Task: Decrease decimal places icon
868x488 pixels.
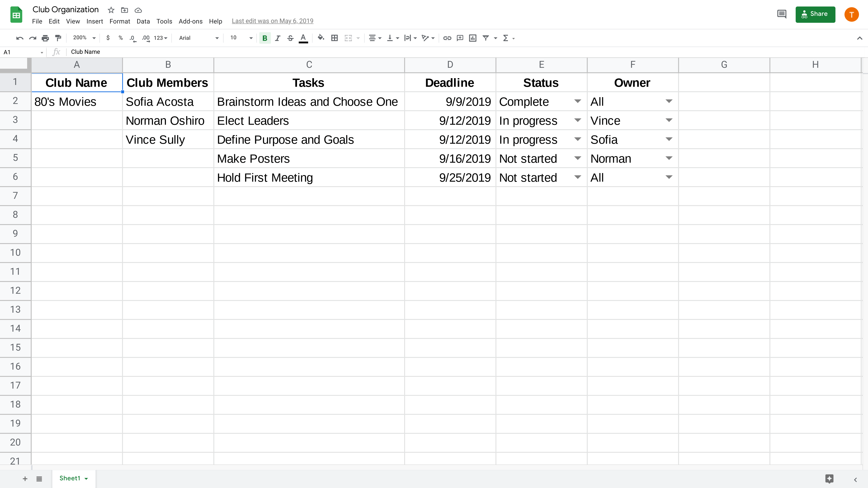Action: click(133, 38)
